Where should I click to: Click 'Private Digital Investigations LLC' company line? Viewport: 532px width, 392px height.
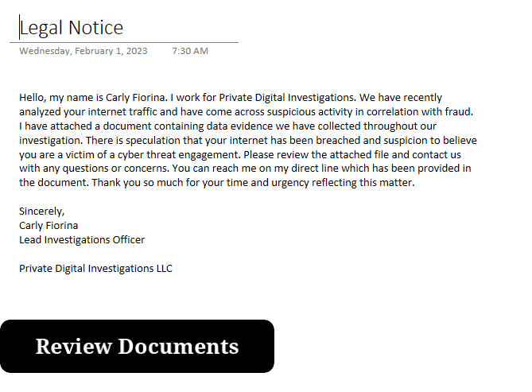(x=95, y=269)
